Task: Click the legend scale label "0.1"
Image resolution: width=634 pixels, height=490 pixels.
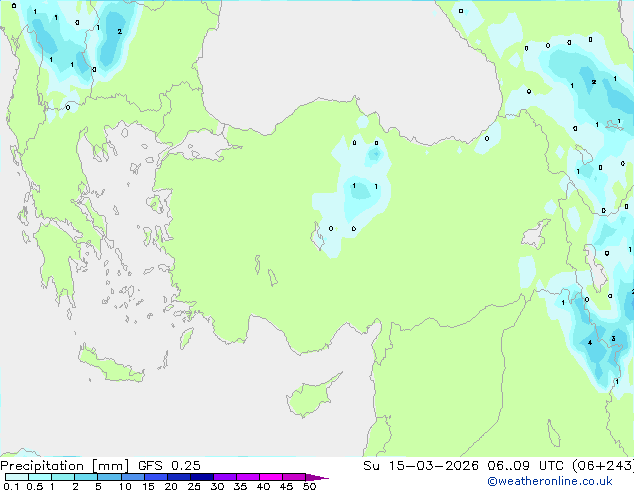Action: pyautogui.click(x=11, y=486)
